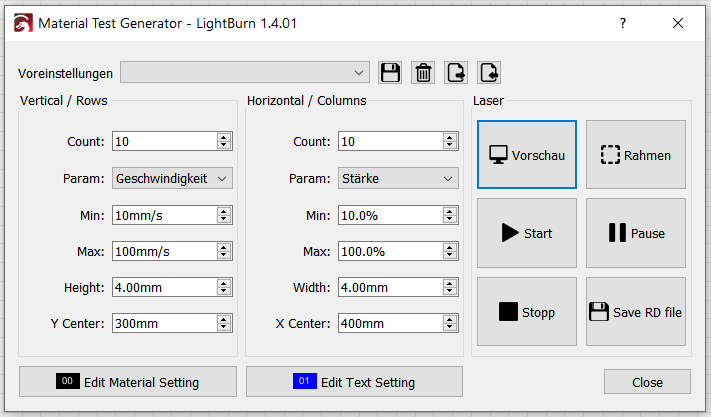Delete the preset with the trash icon
The image size is (711, 417).
423,73
